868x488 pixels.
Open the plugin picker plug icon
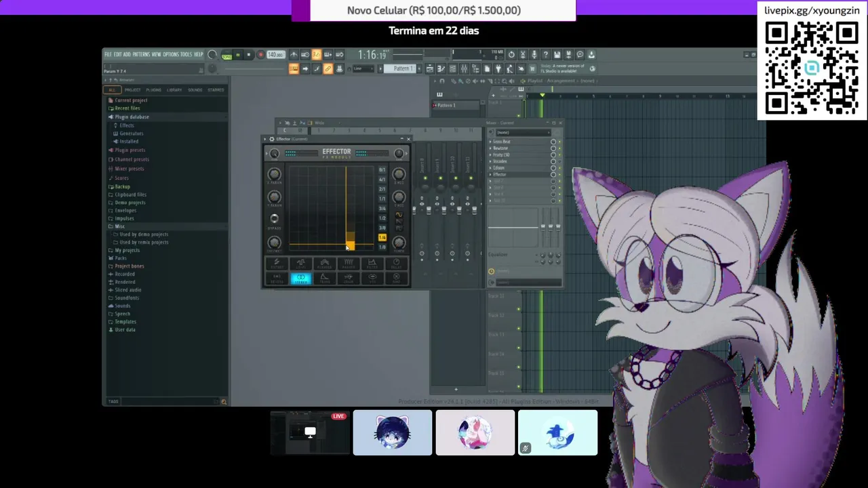pos(499,68)
